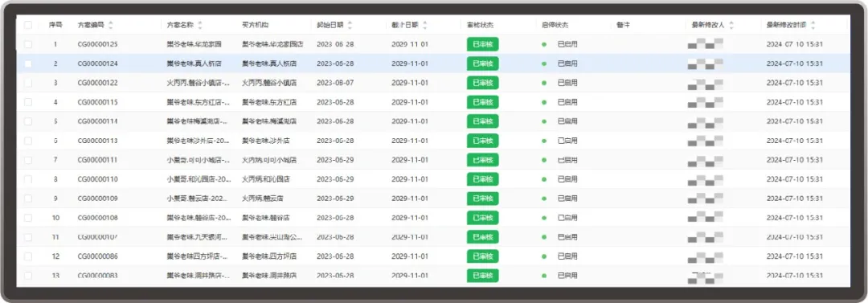The width and height of the screenshot is (868, 303).
Task: Click 已审核 badge in row CG00000124
Action: (482, 63)
